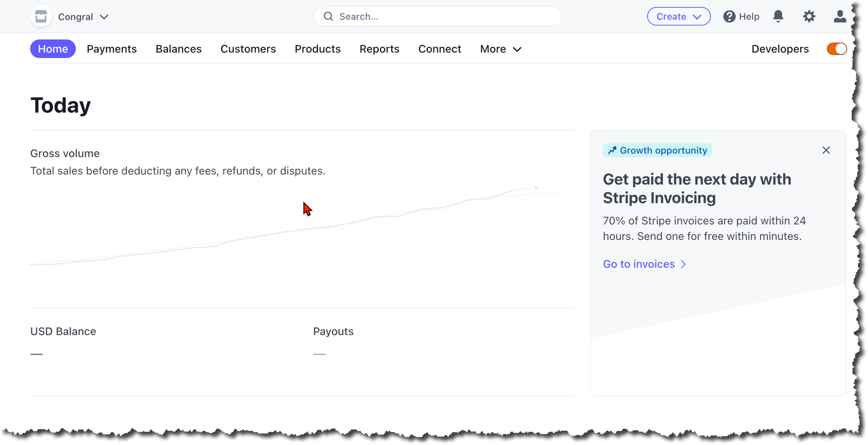Expand the More navigation menu
This screenshot has height=445, width=868.
pos(500,49)
